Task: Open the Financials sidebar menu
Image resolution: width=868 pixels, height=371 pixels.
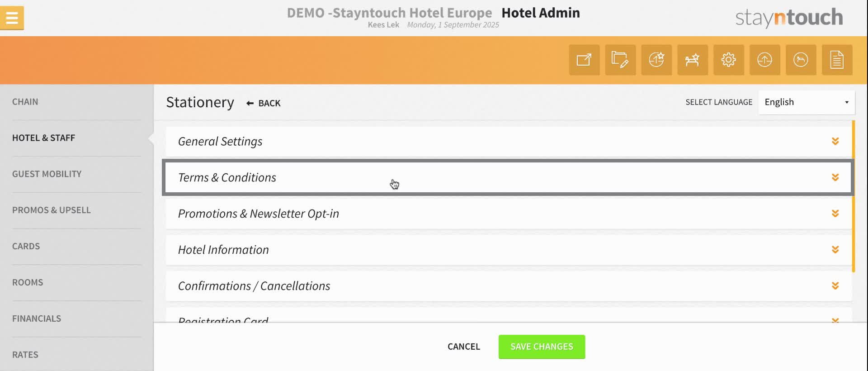Action: 37,319
